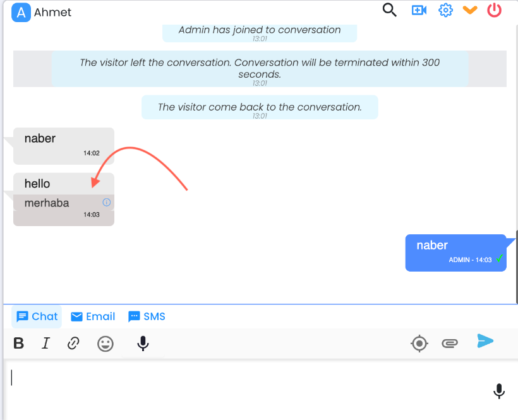The width and height of the screenshot is (518, 420).
Task: Click the green delivered checkmark on admin message
Action: [500, 258]
